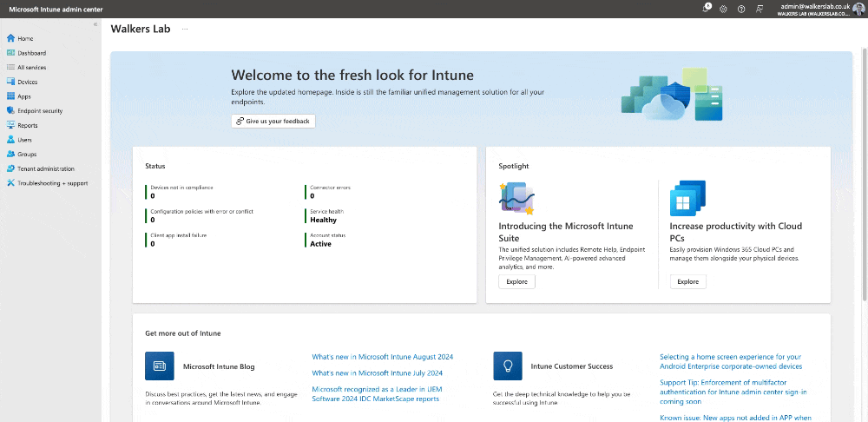Image resolution: width=868 pixels, height=422 pixels.
Task: Open the notifications bell icon
Action: 707,8
